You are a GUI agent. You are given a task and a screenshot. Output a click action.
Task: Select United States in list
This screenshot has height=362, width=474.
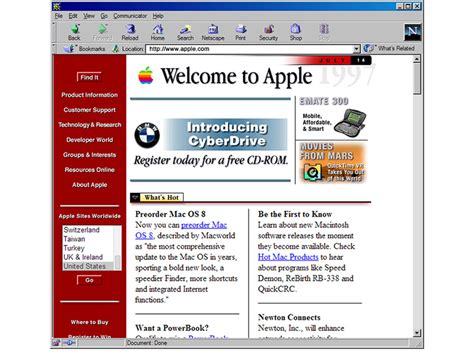coord(88,266)
